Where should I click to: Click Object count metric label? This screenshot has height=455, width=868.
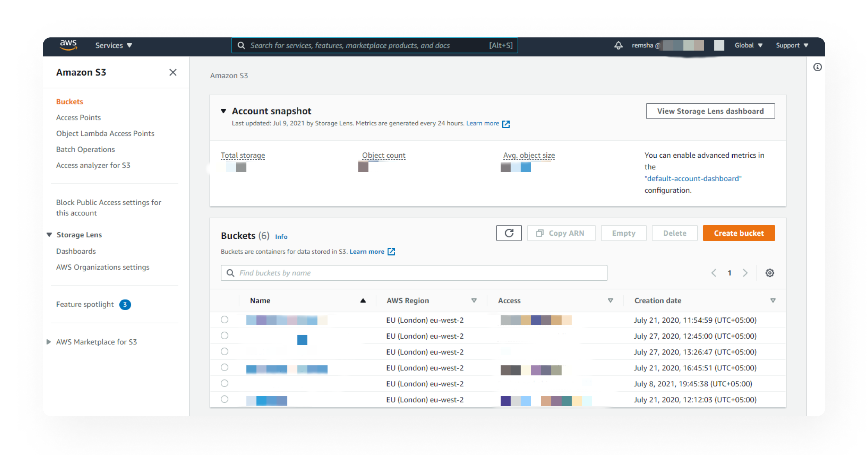[384, 155]
